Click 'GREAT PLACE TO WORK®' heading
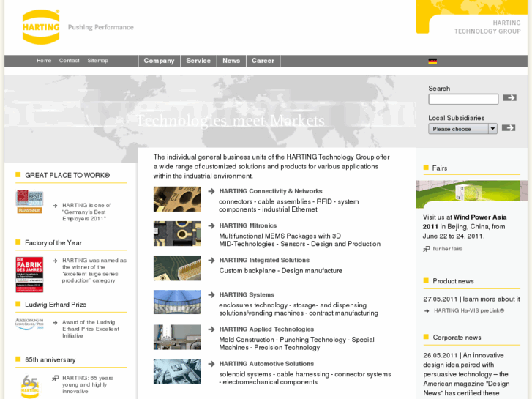Viewport: 532px width, 399px height. tap(67, 175)
